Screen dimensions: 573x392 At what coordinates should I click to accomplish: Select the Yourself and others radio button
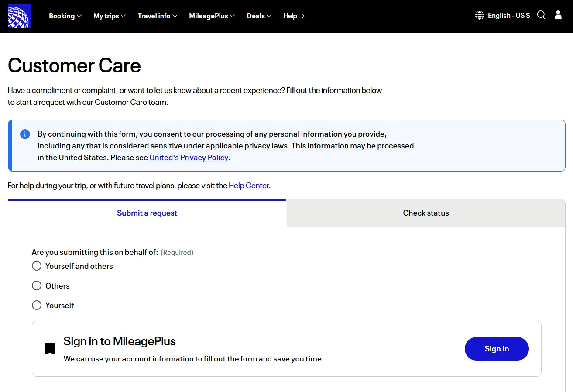[37, 266]
